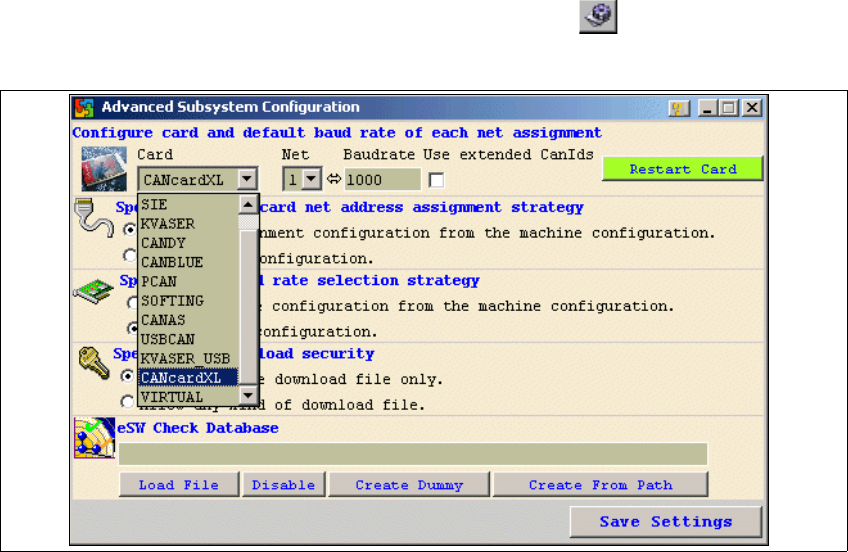
Task: Choose KVASER from the card list
Action: point(169,223)
